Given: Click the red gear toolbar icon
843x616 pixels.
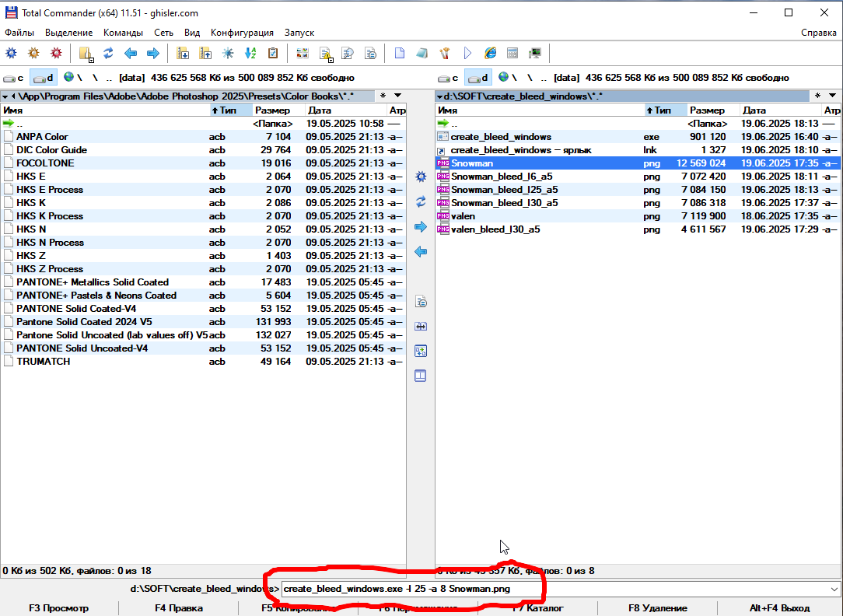Looking at the screenshot, I should (56, 53).
